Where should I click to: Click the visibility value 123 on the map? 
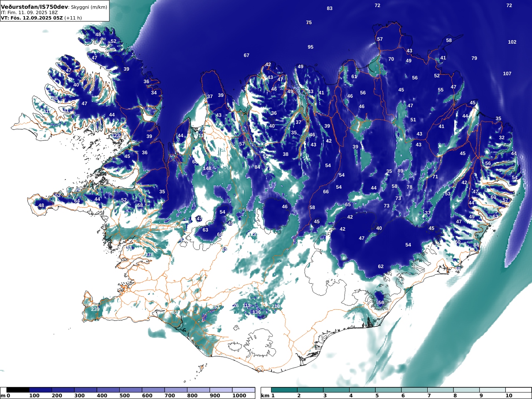pyautogui.click(x=116, y=136)
